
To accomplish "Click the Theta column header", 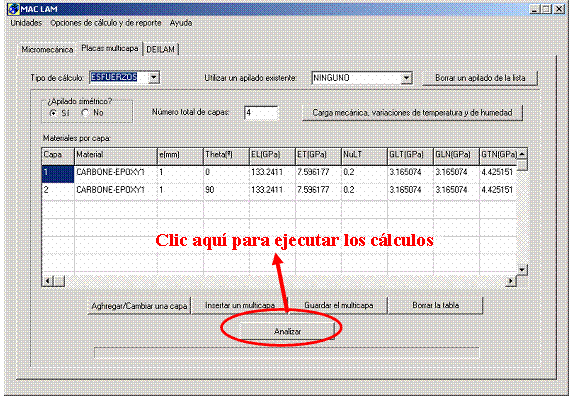I will [226, 155].
